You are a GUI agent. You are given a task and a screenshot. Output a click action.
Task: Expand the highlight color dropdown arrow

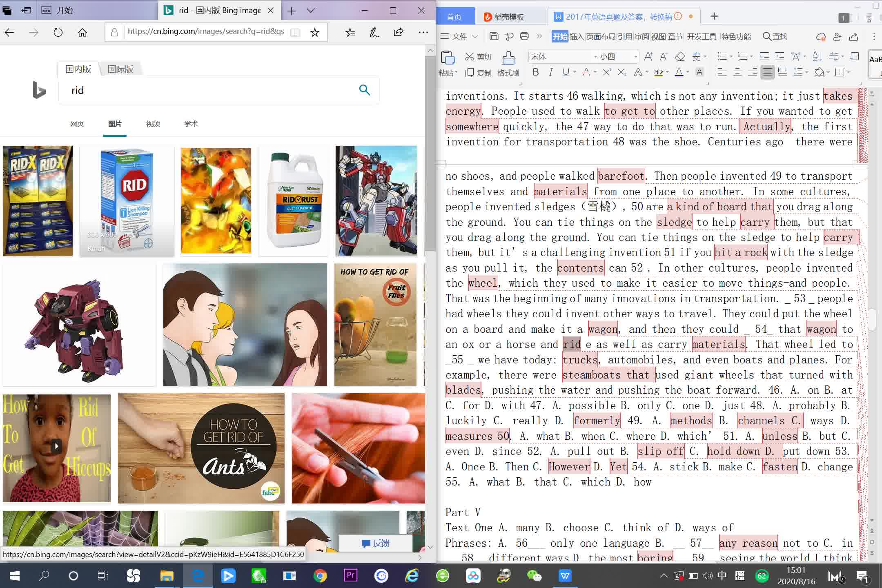click(x=667, y=72)
